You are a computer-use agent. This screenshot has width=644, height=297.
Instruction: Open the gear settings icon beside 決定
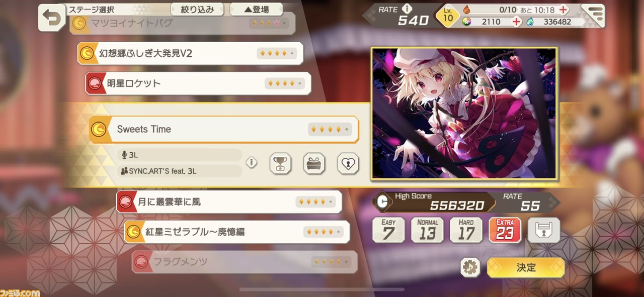[x=470, y=267]
